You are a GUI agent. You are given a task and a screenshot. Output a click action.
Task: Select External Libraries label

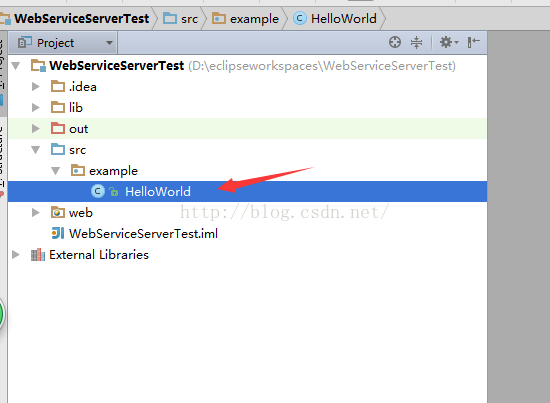(x=99, y=255)
